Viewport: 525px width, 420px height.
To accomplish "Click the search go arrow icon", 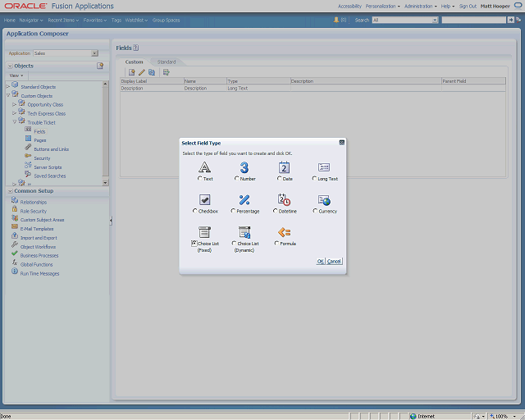I will [x=510, y=20].
